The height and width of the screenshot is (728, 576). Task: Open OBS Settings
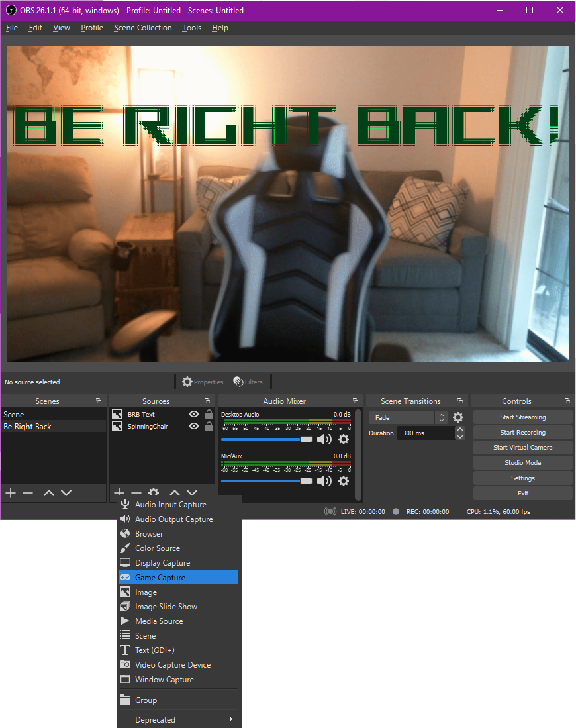pyautogui.click(x=522, y=478)
